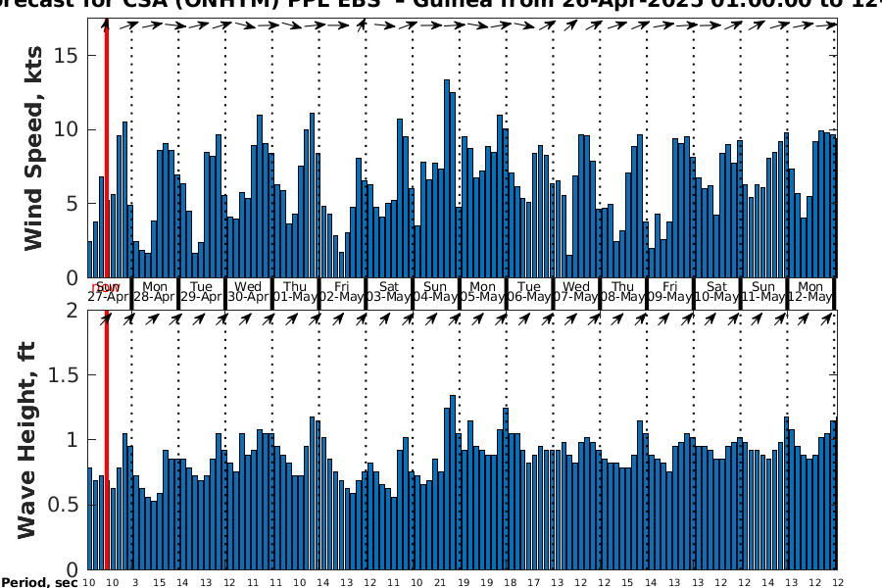Click the period value '18'
This screenshot has width=882, height=588.
(x=511, y=583)
